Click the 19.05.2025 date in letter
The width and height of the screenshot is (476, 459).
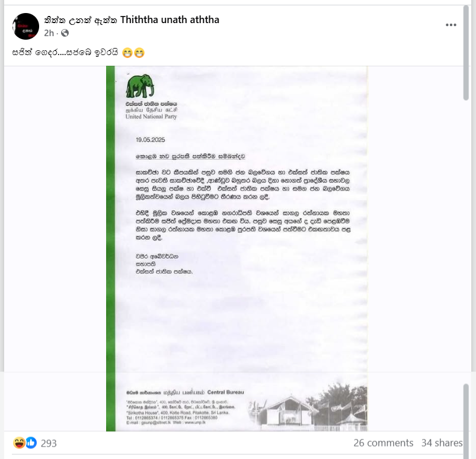(150, 140)
